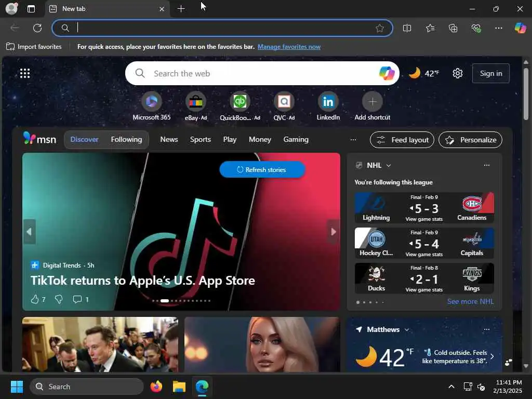Show more feed categories ellipsis
This screenshot has height=399, width=532.
click(353, 139)
